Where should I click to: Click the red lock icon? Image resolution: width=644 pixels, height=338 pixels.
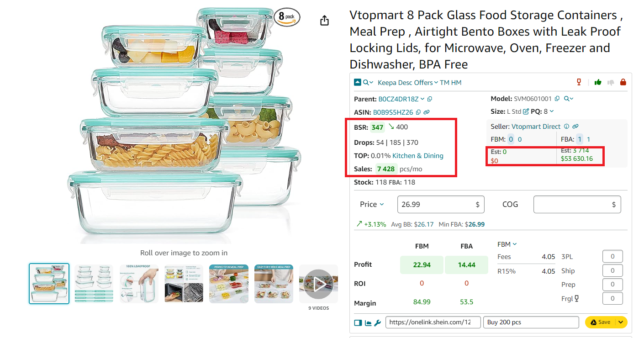(623, 81)
